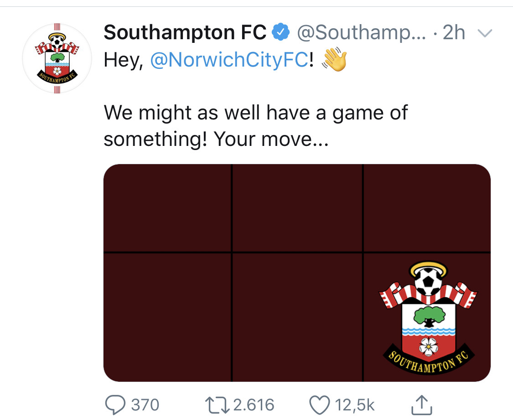Select top-left square of the game grid
The image size is (513, 420).
(x=167, y=207)
